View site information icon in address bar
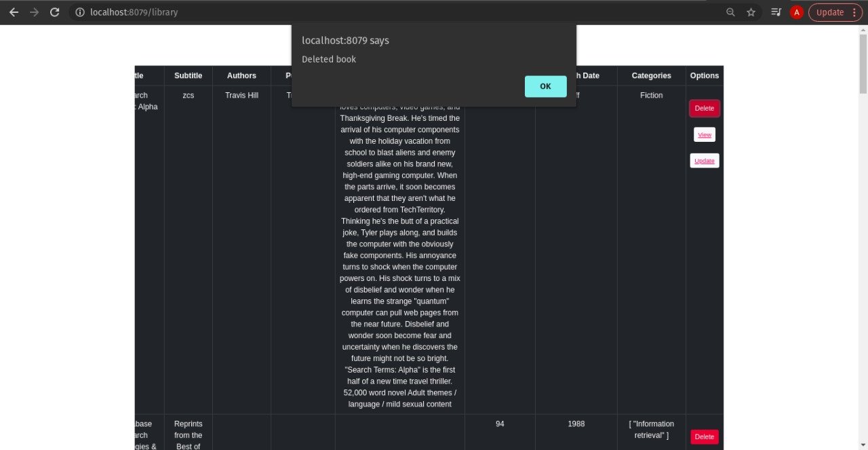This screenshot has height=450, width=868. (x=80, y=12)
